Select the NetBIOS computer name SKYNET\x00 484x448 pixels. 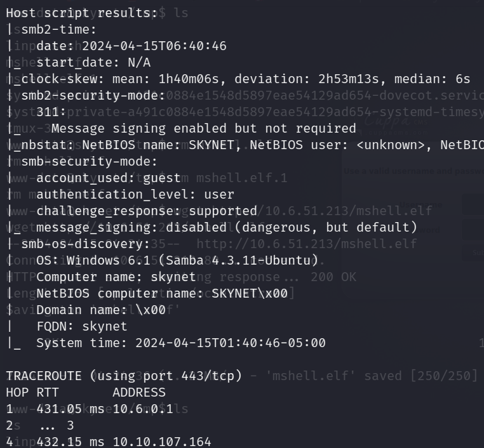coord(250,294)
